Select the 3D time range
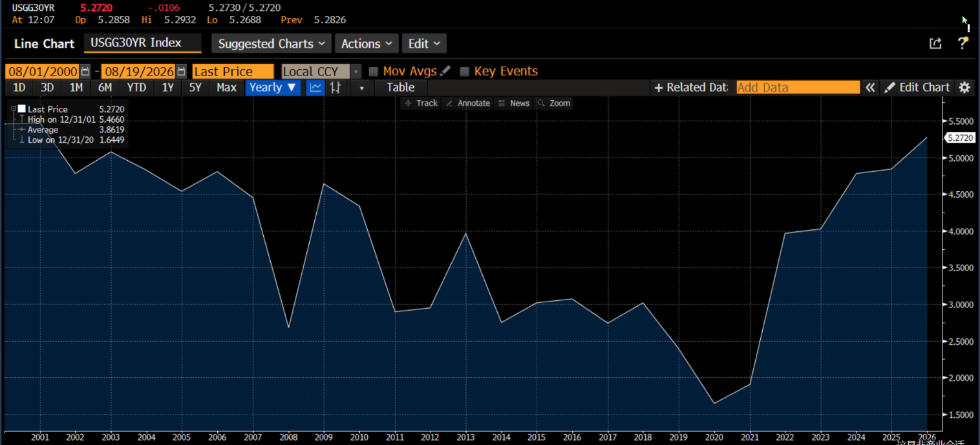 (47, 88)
